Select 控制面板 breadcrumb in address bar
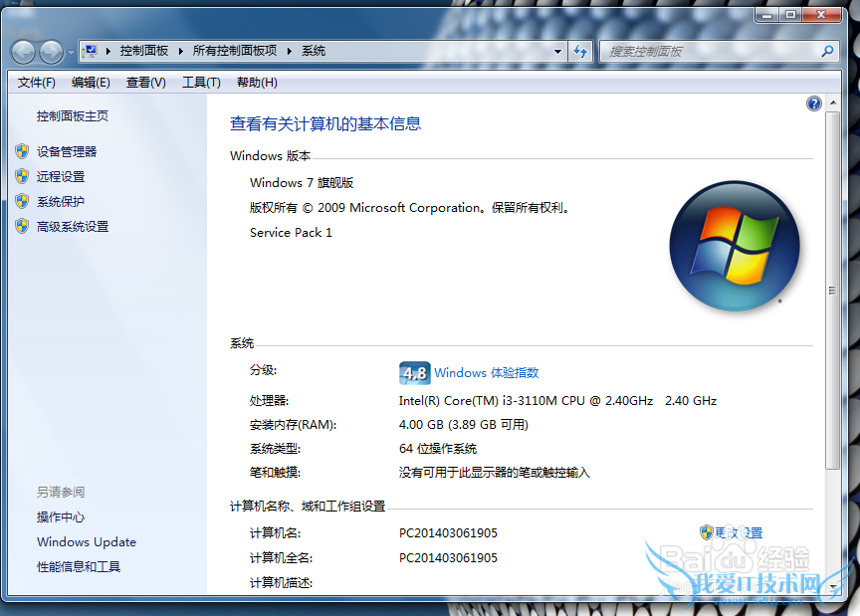The image size is (860, 616). (144, 51)
